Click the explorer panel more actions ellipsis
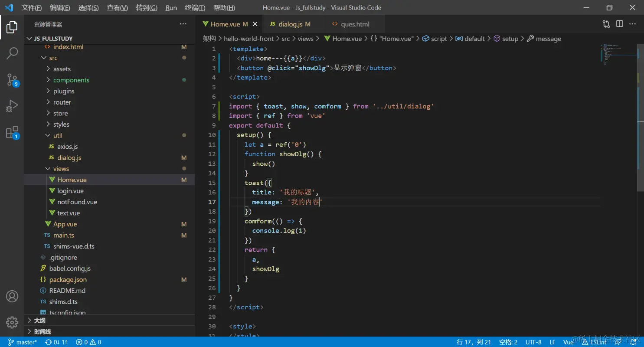This screenshot has height=347, width=644. tap(183, 24)
